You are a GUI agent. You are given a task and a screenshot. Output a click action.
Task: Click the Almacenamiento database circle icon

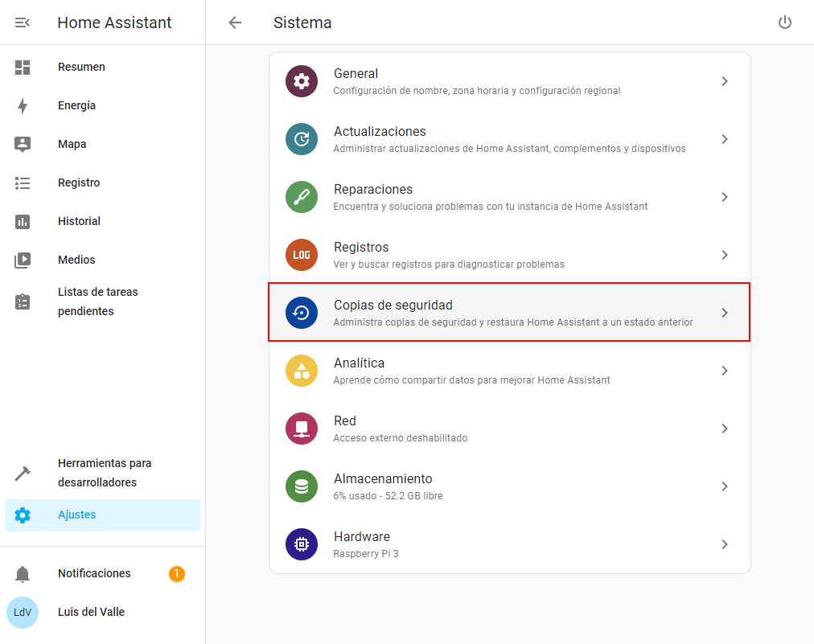302,486
